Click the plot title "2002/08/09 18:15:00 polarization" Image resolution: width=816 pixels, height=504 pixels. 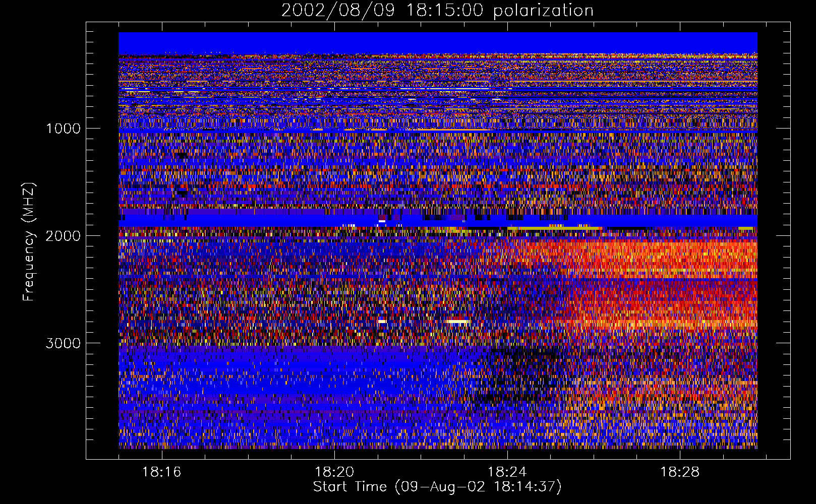pyautogui.click(x=437, y=11)
